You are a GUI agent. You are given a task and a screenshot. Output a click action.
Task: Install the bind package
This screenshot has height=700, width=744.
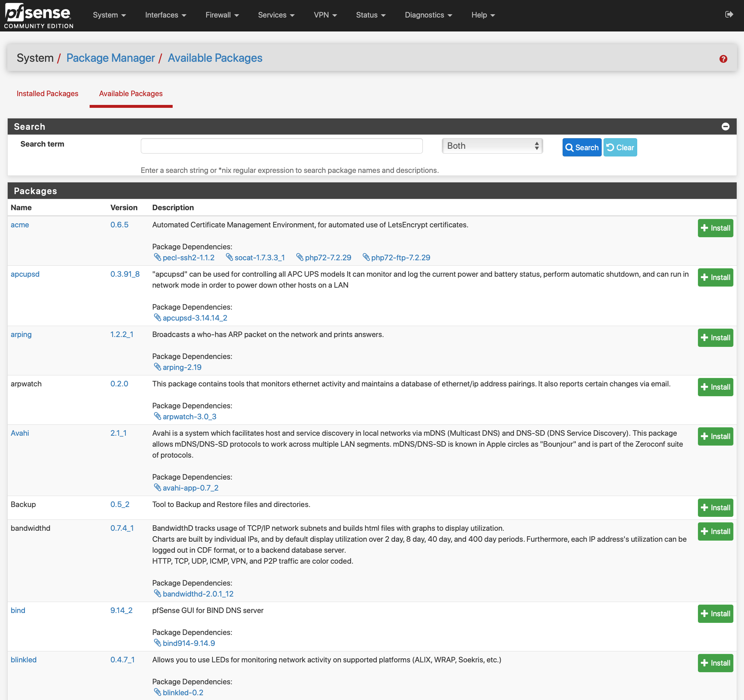point(715,614)
